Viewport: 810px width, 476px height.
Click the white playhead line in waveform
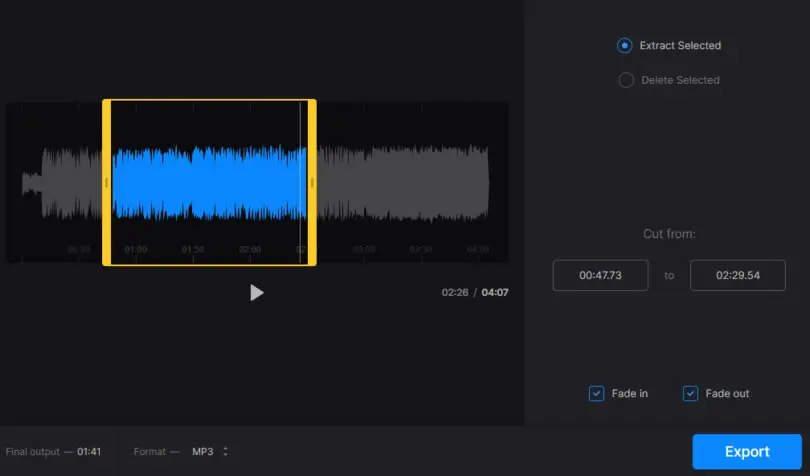pyautogui.click(x=300, y=182)
